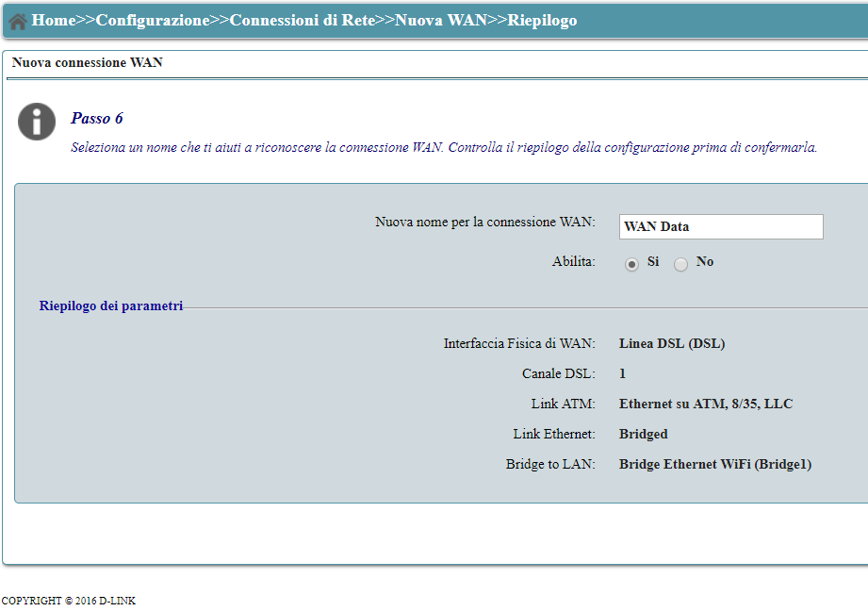Click the Interfaccia Fisica di WAN label

point(519,343)
